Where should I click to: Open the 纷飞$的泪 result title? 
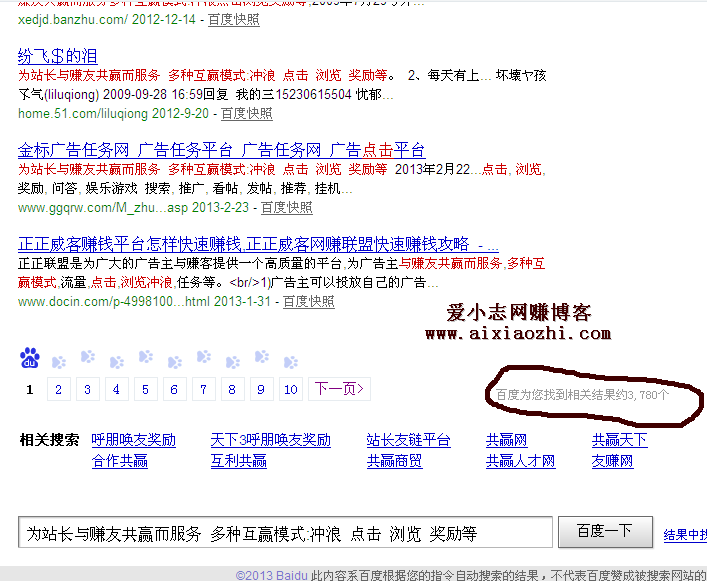pos(57,56)
